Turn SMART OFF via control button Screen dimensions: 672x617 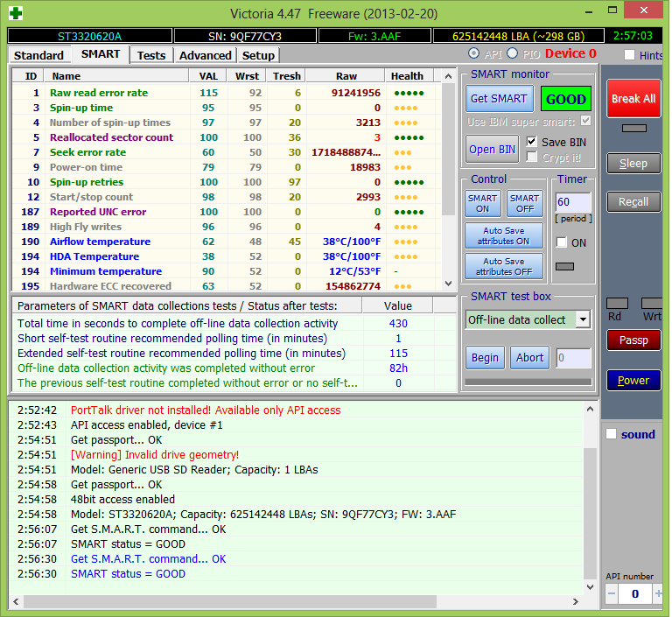coord(525,203)
